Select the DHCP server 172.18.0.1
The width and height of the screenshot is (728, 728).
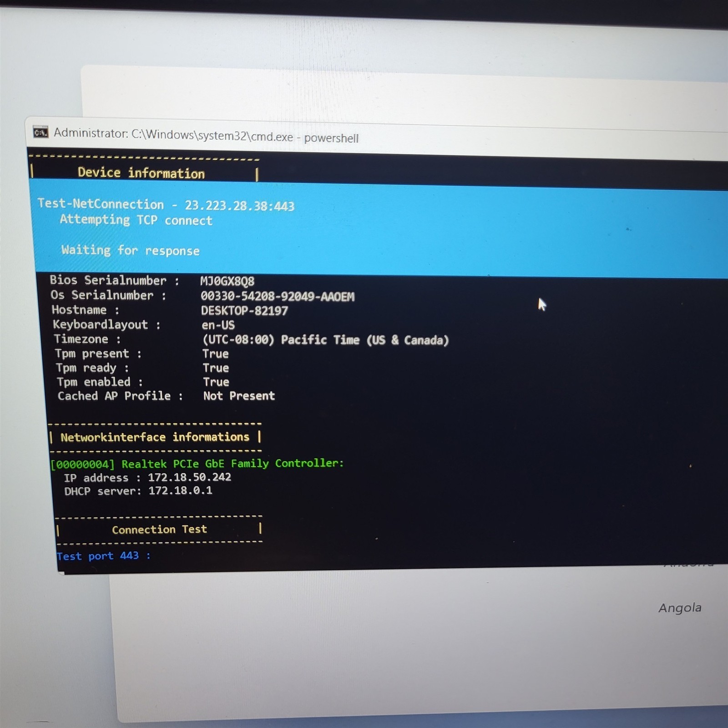click(x=181, y=490)
